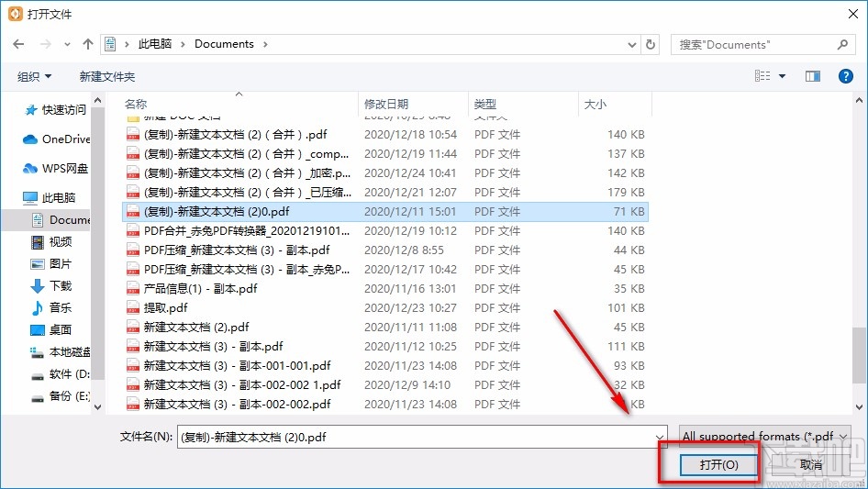This screenshot has height=489, width=868.
Task: Click the sidebar scroll up arrow
Action: click(98, 101)
